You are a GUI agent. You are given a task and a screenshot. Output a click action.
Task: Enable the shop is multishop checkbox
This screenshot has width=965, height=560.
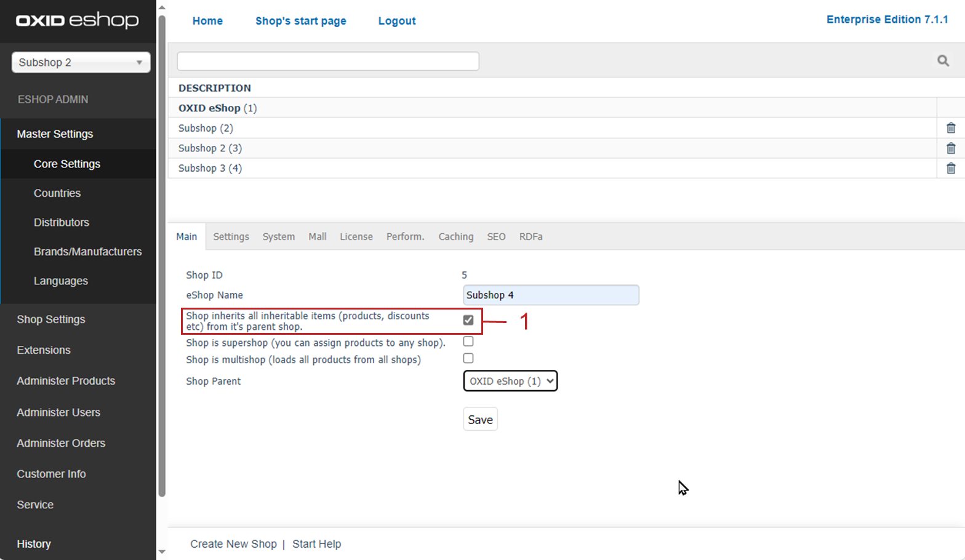(x=468, y=358)
